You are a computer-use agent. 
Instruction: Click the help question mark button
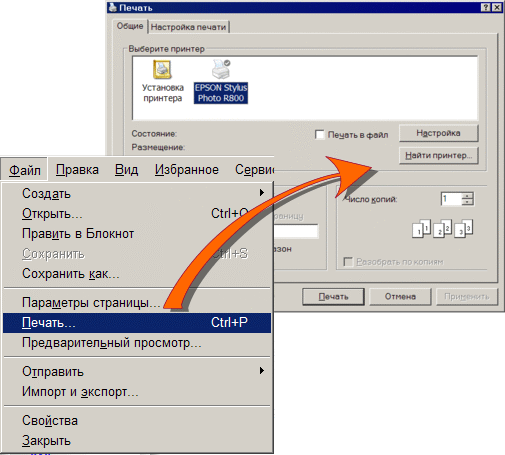[486, 7]
